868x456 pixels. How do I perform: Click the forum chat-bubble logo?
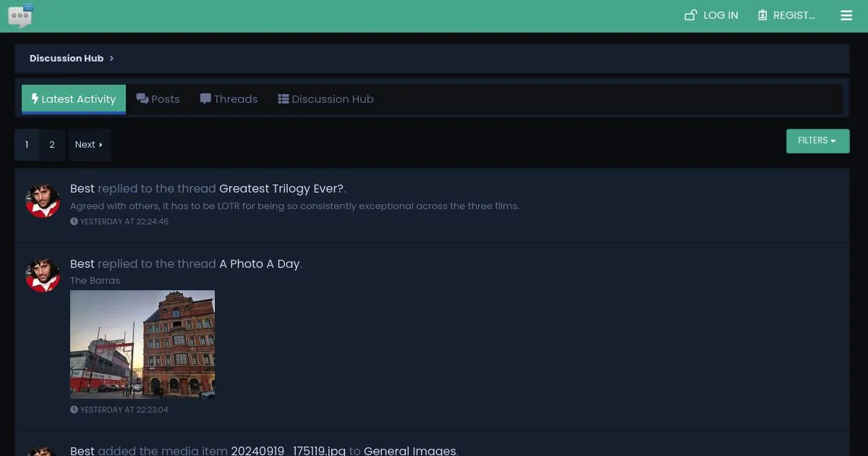point(21,15)
